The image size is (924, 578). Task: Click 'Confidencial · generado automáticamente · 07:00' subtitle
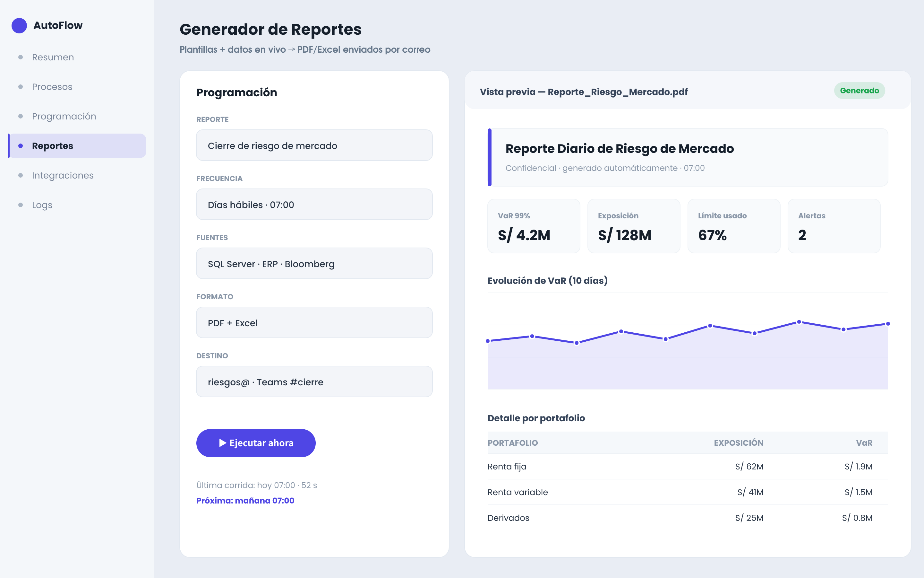click(605, 168)
